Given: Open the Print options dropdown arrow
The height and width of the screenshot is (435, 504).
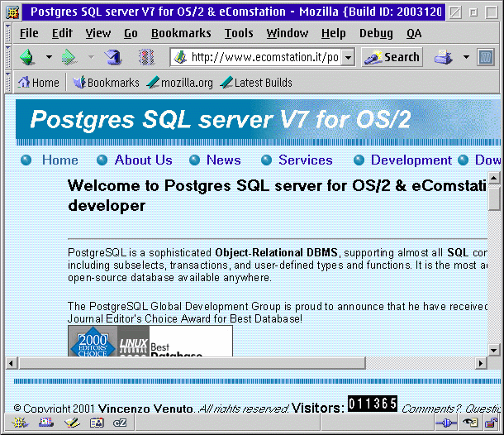Looking at the screenshot, I should coord(466,57).
